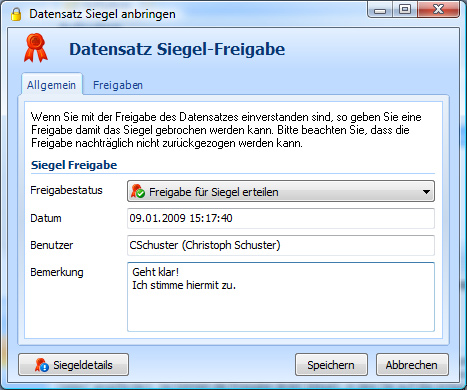Select the 'Freigabe für Siegel erteilen' combo box

tap(281, 191)
